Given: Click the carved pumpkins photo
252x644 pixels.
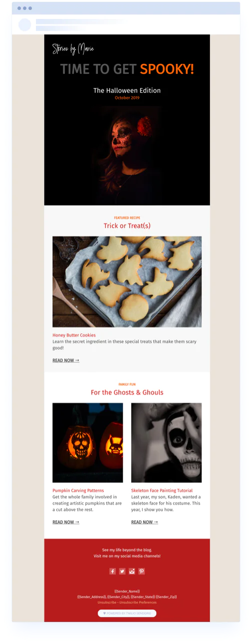Looking at the screenshot, I should coord(87,443).
